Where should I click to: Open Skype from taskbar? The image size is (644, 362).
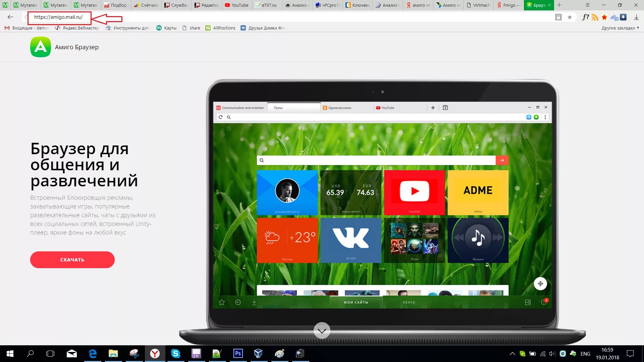[x=176, y=354]
